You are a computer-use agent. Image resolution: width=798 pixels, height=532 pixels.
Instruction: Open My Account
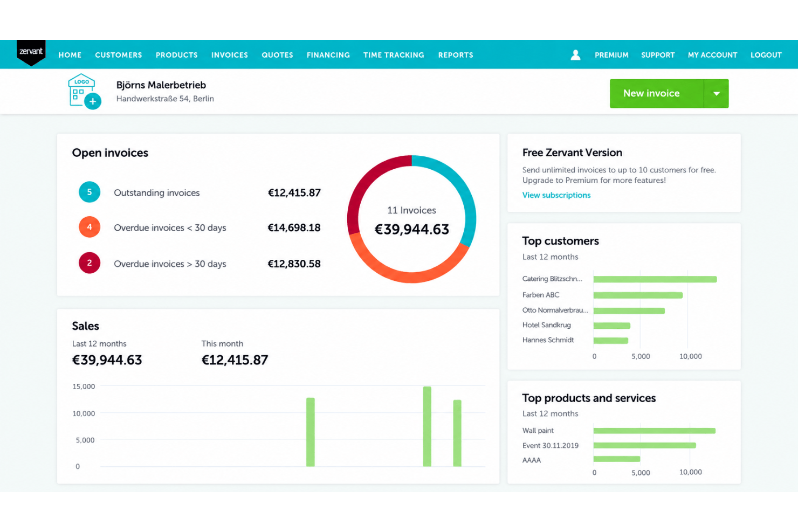point(712,55)
